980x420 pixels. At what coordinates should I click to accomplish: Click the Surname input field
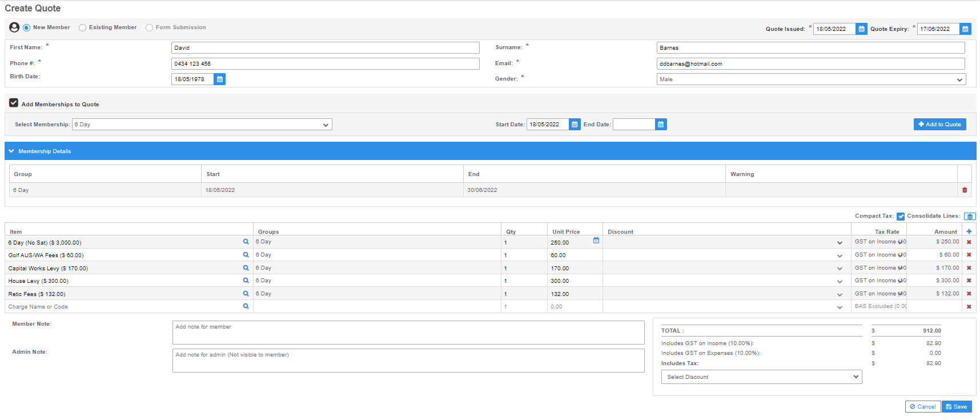click(x=810, y=48)
